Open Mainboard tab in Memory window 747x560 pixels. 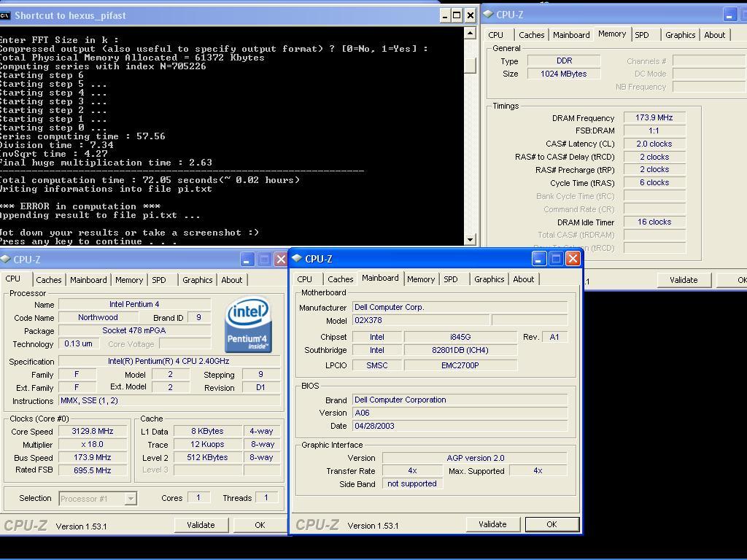coord(571,35)
